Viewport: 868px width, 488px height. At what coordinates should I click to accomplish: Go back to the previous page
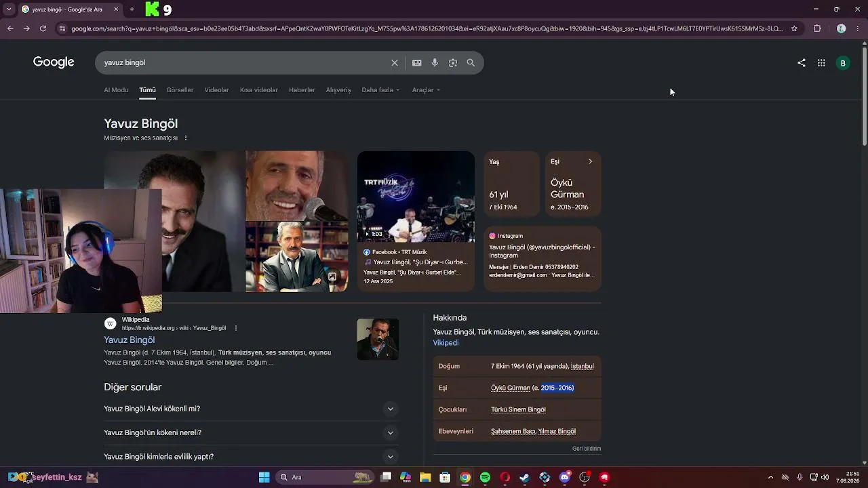click(x=10, y=28)
